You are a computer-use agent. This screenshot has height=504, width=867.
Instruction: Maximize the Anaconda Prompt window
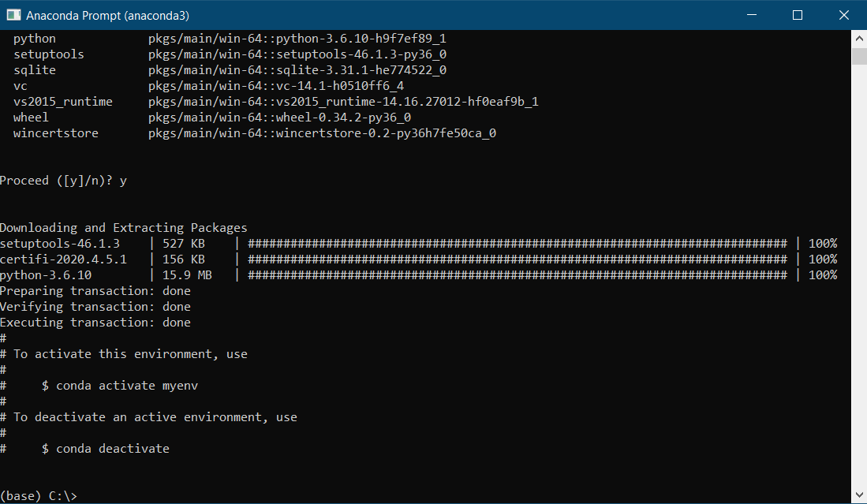click(798, 15)
